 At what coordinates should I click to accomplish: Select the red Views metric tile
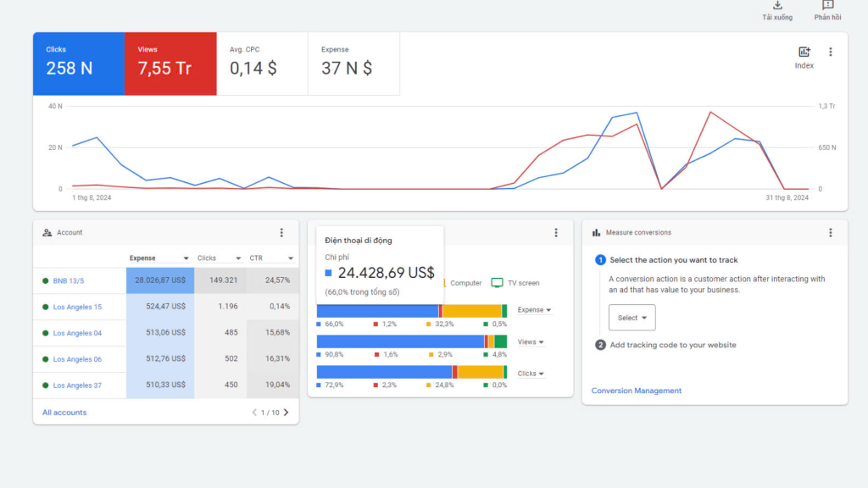[170, 64]
